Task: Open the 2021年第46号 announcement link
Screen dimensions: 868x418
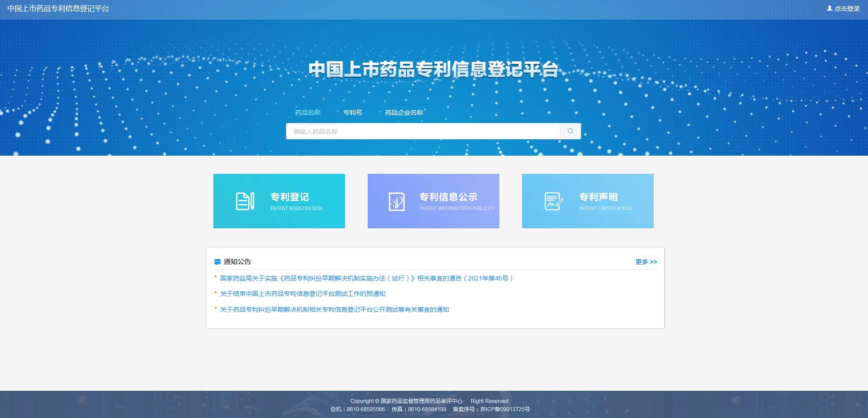Action: point(366,278)
